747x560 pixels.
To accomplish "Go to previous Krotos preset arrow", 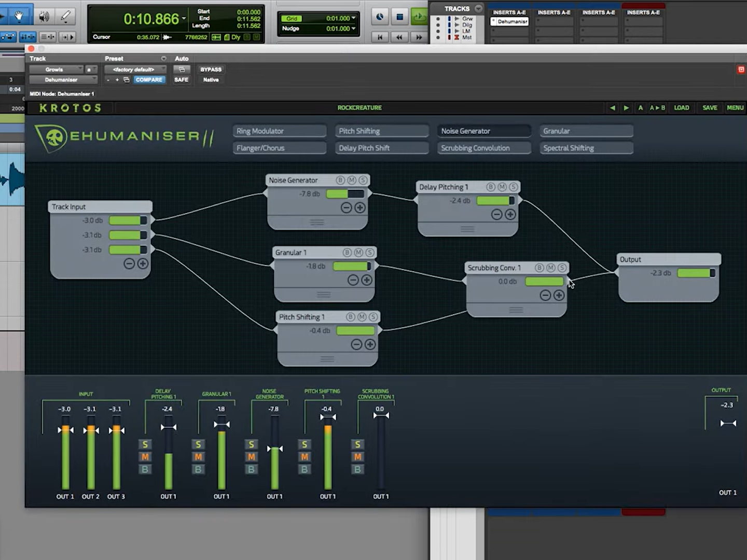I will tap(613, 108).
